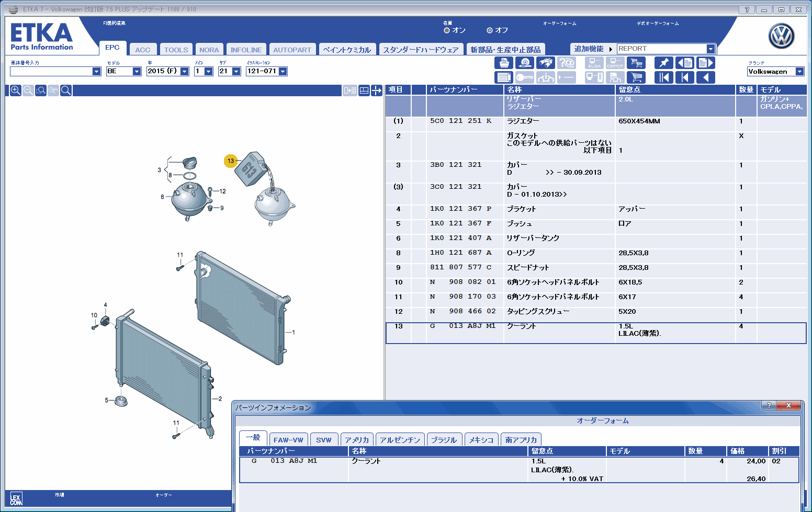Go to next page document icon

coord(706,63)
